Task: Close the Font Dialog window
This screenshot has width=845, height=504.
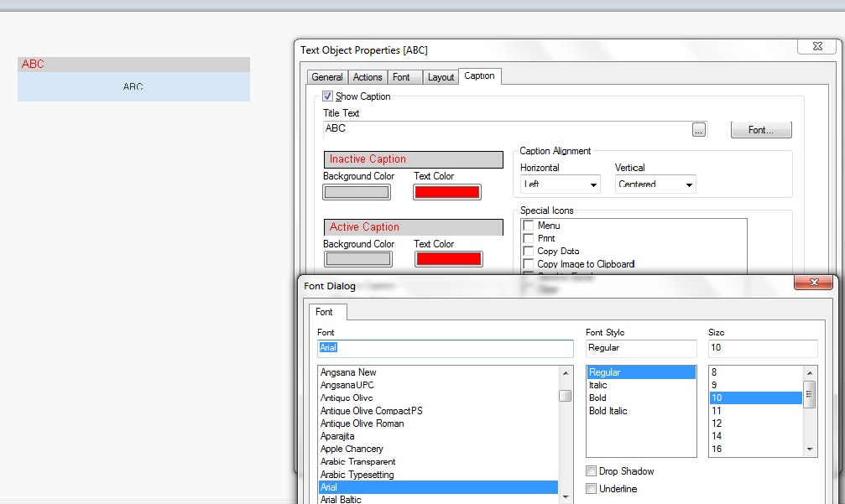Action: 814,283
